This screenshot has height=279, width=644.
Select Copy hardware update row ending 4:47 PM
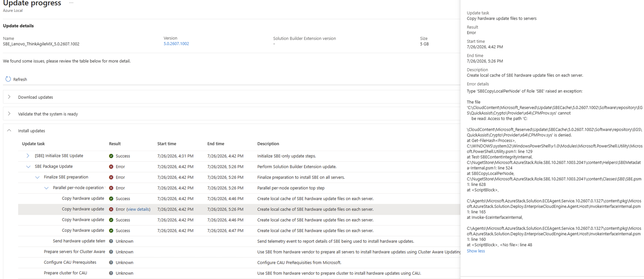coord(239,230)
